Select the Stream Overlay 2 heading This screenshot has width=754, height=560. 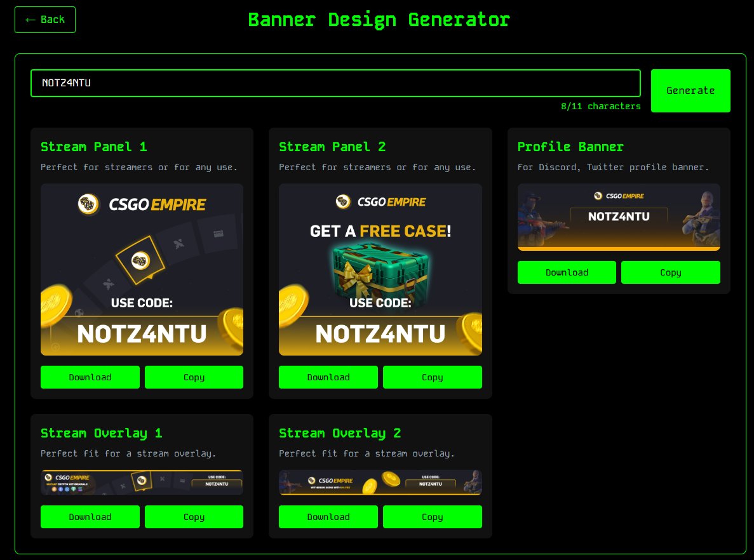point(340,433)
